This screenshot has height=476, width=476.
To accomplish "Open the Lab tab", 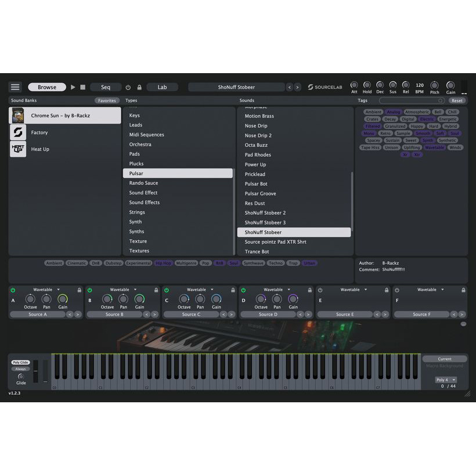I will tap(162, 87).
